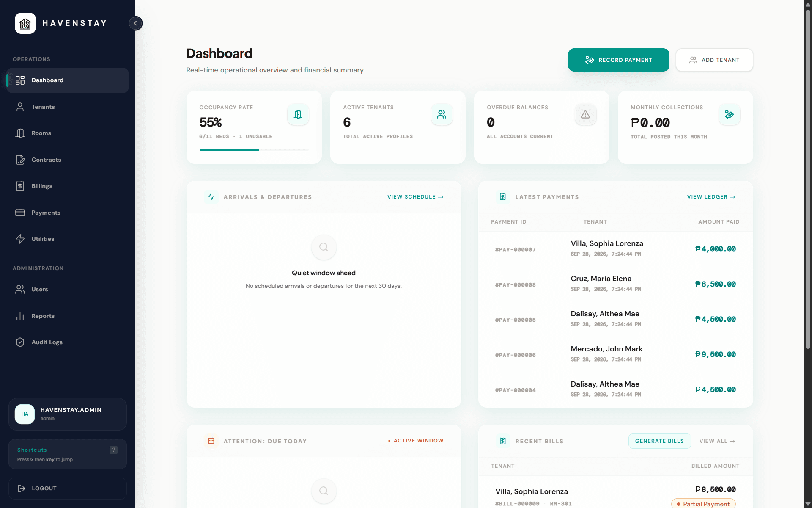Select payment #PAY-000005

[x=516, y=320]
